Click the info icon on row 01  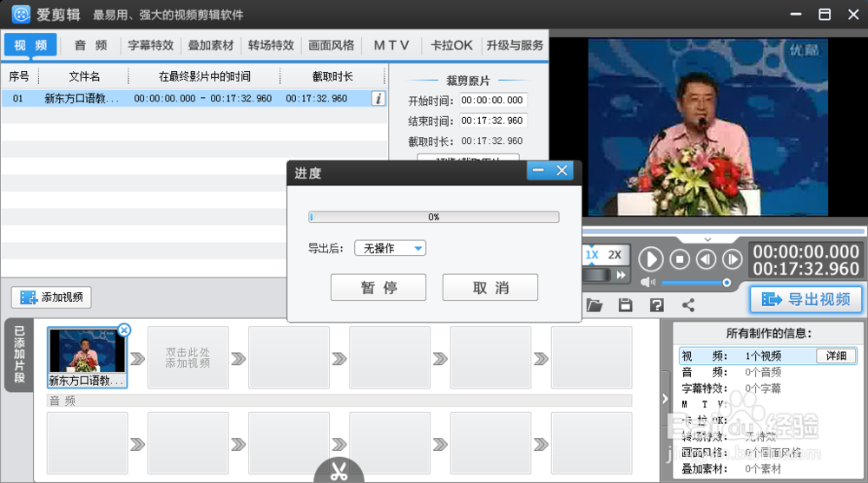(x=378, y=99)
